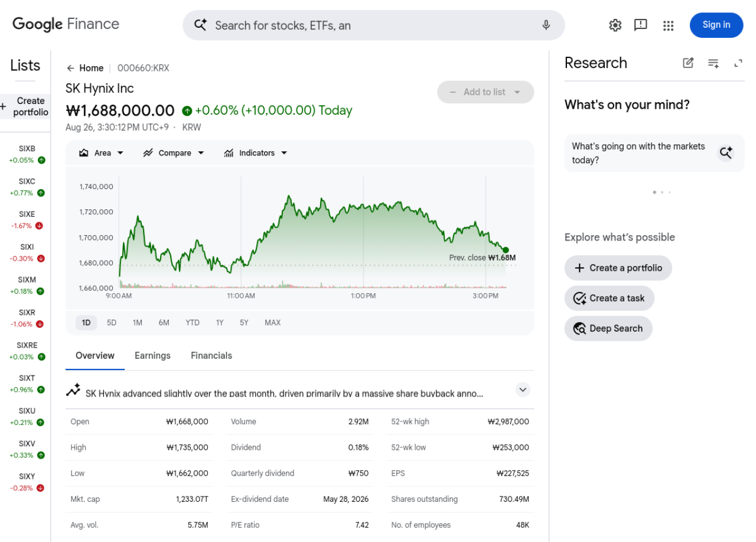
Task: Open the Research history list icon
Action: [x=713, y=63]
